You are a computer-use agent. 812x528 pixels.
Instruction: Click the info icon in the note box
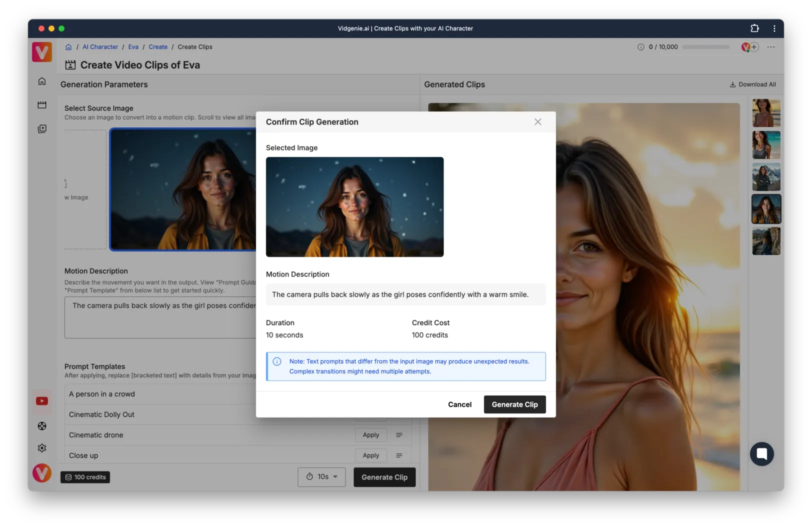[x=277, y=361]
